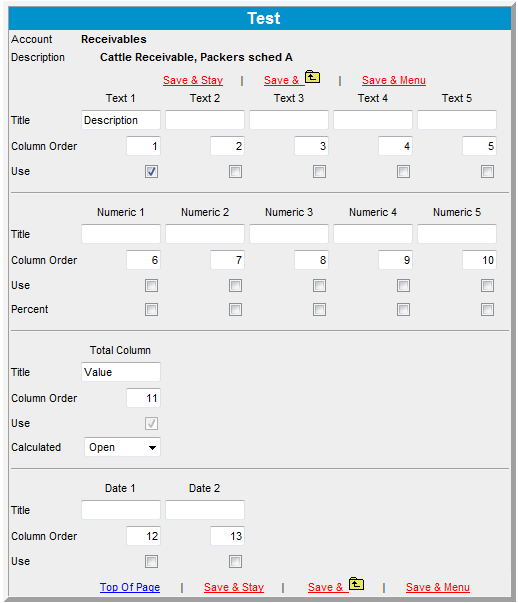Click the bottom yellow folder-up save icon
The width and height of the screenshot is (518, 603).
[356, 584]
